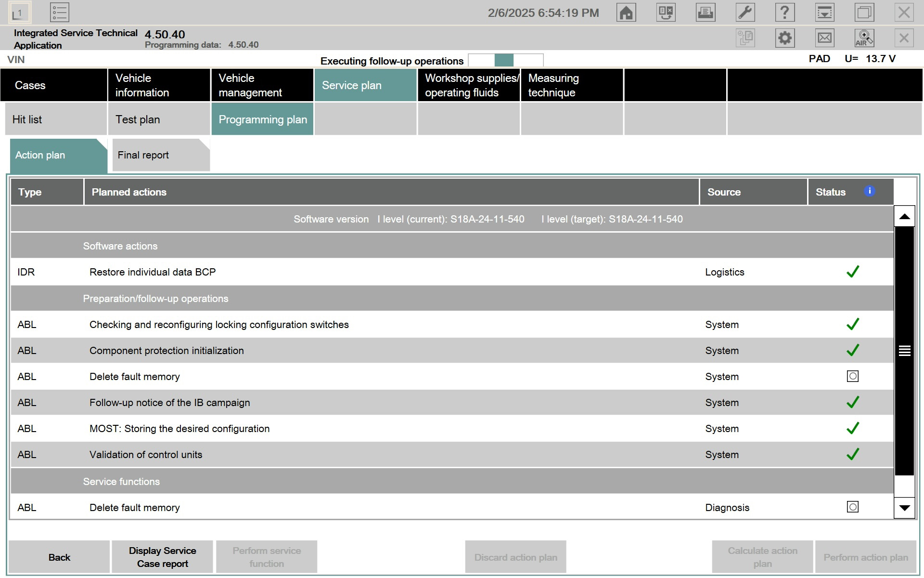This screenshot has height=578, width=924.
Task: Click the blue Status info icon
Action: pyautogui.click(x=869, y=191)
